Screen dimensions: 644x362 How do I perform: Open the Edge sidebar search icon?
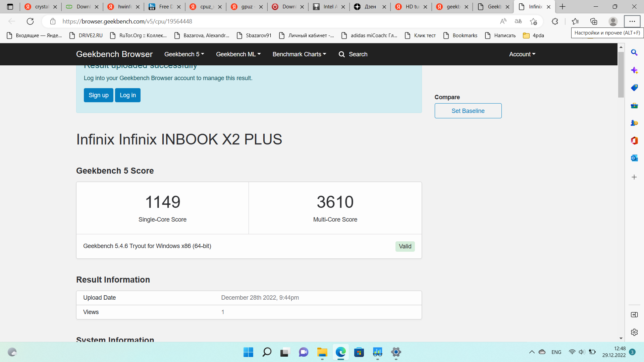click(634, 53)
